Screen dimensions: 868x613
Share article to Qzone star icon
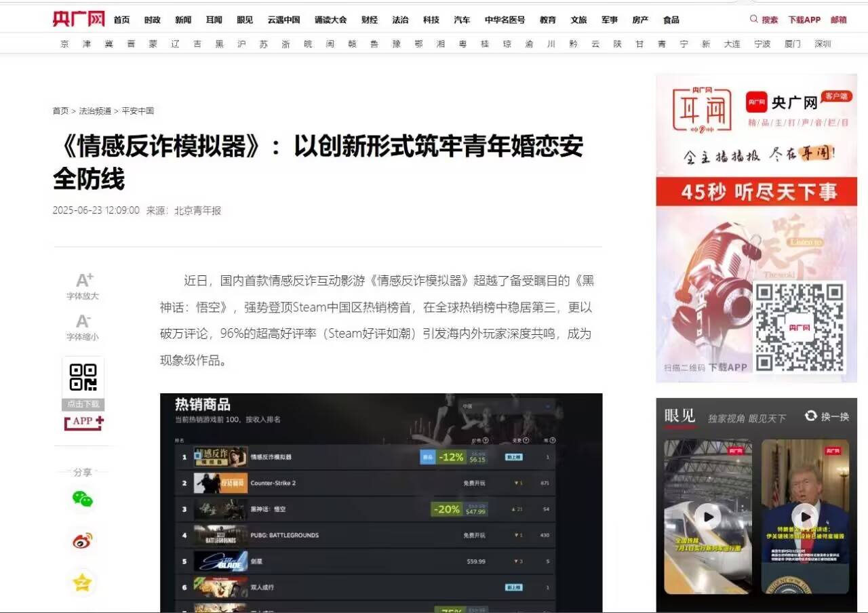(83, 582)
